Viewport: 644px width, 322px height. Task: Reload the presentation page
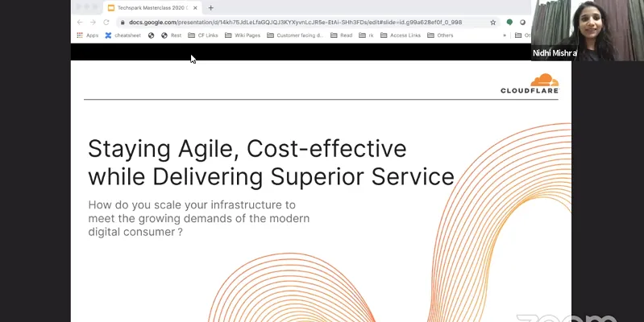coord(106,23)
